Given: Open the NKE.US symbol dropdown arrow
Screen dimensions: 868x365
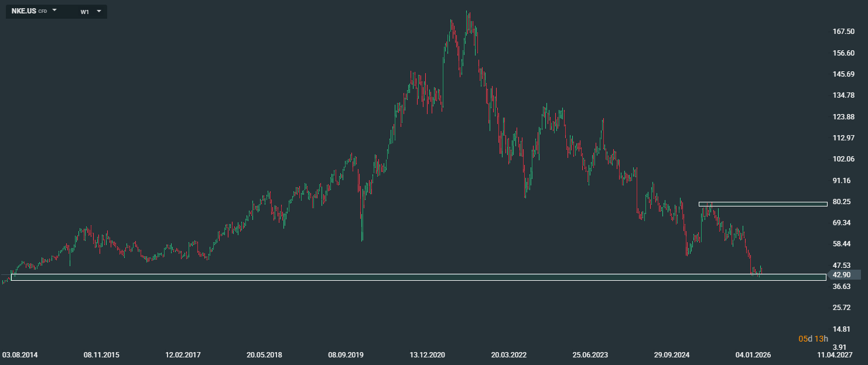Looking at the screenshot, I should point(54,11).
